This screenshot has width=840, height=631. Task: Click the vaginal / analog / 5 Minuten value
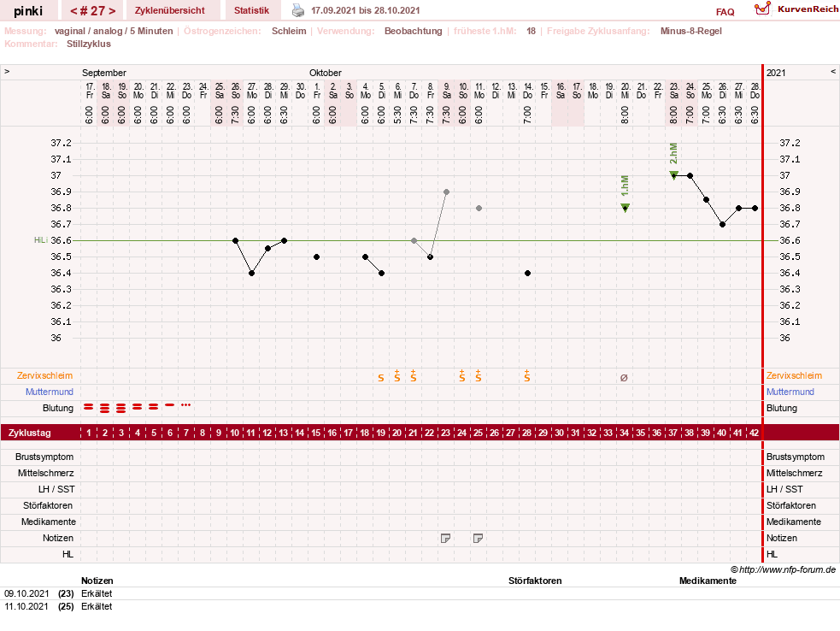[114, 31]
